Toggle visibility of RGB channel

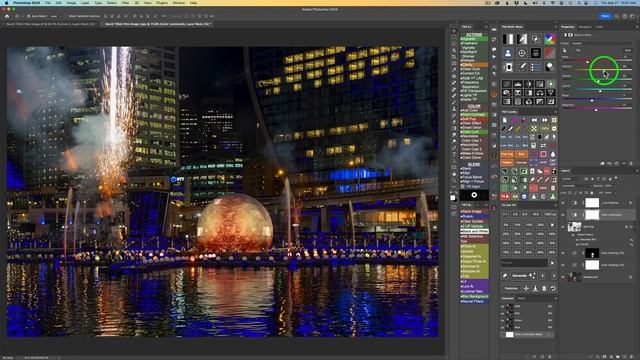502,306
